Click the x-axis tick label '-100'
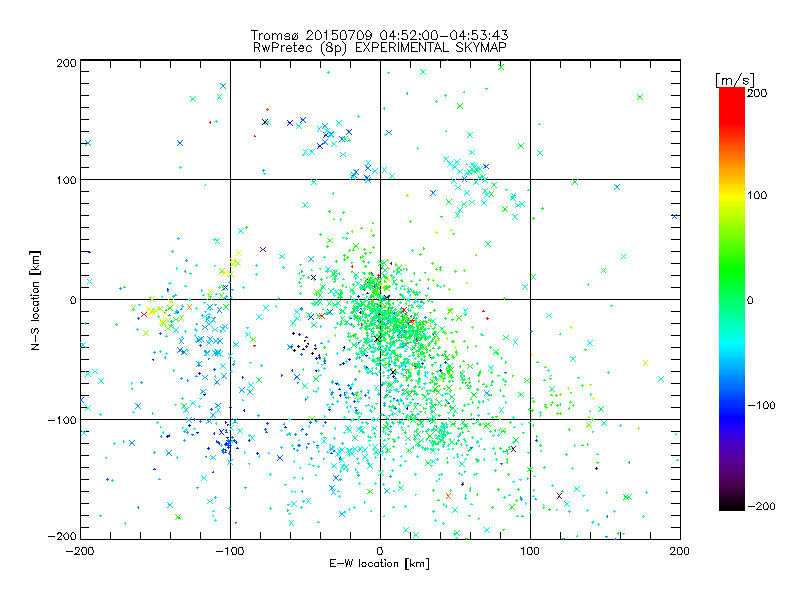Viewport: 800px width, 600px height. 230,551
